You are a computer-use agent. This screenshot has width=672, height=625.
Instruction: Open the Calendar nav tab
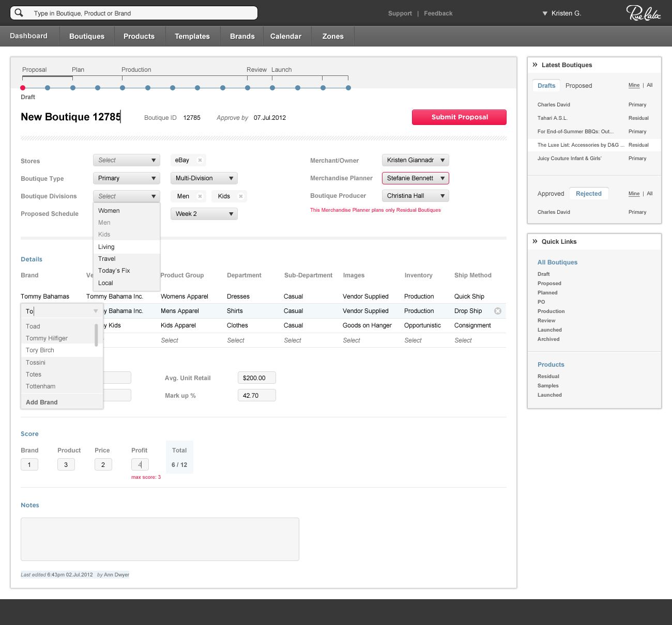tap(286, 36)
